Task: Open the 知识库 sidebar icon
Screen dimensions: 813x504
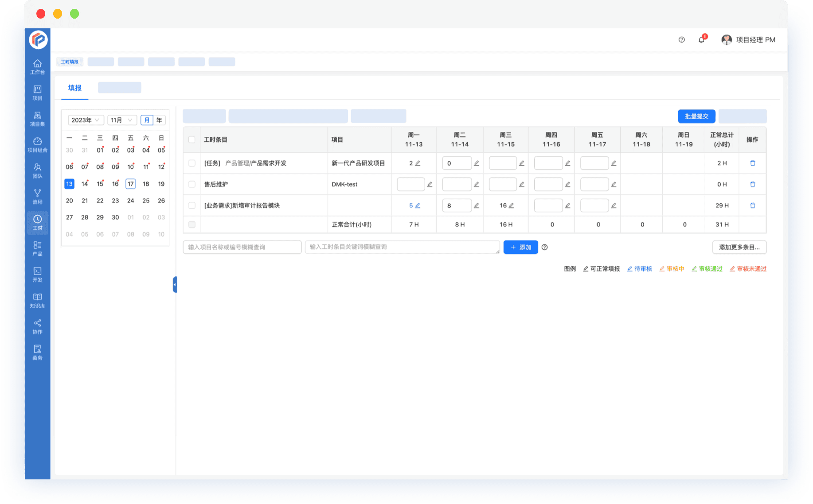Action: (37, 301)
